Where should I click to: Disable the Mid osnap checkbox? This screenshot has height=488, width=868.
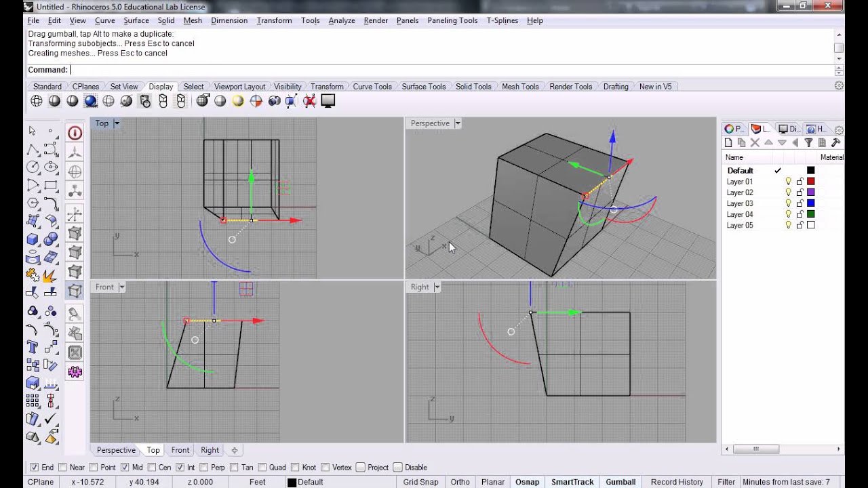[125, 467]
